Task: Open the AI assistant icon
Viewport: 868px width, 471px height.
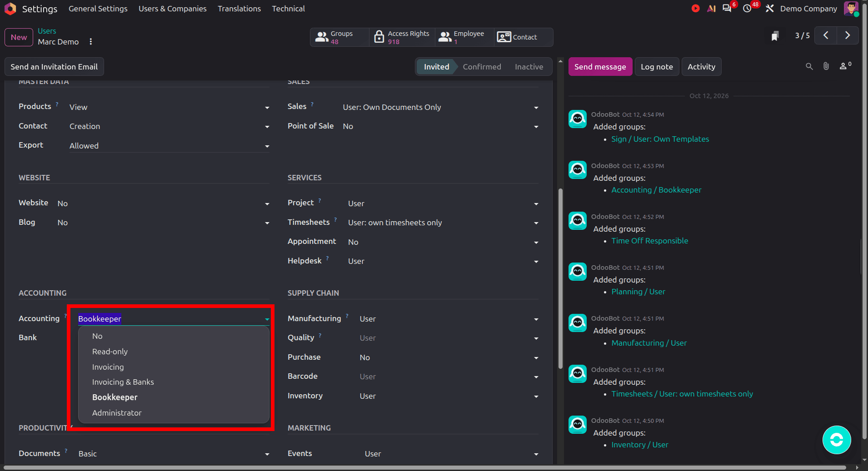Action: point(711,9)
